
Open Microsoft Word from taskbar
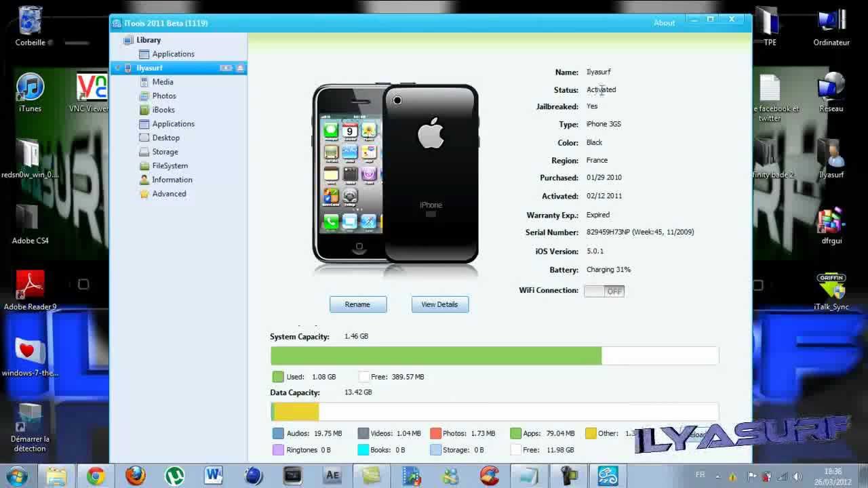pos(214,476)
